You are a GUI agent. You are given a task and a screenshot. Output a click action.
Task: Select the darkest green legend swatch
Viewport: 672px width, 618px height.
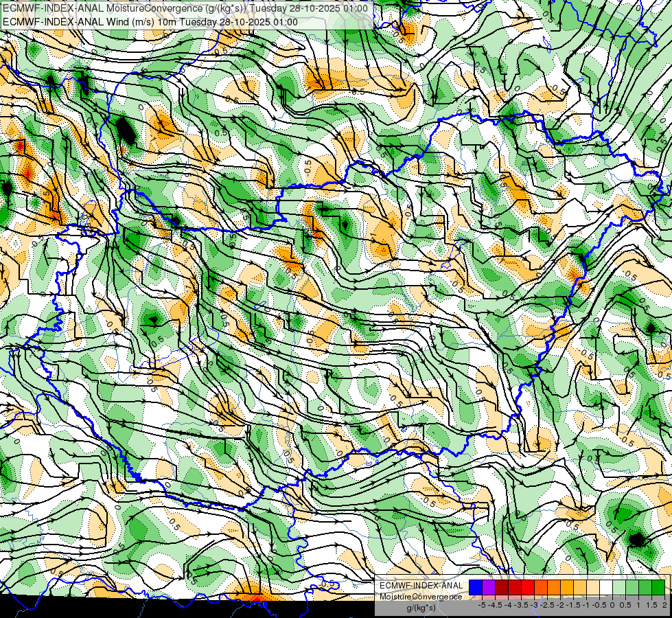[x=658, y=587]
